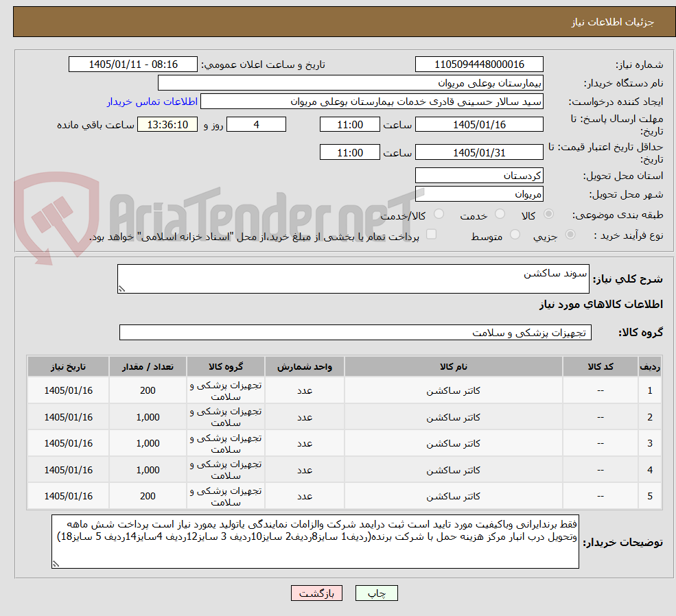Click the response deadline date 1405/01/16 field
The image size is (676, 616).
point(479,124)
